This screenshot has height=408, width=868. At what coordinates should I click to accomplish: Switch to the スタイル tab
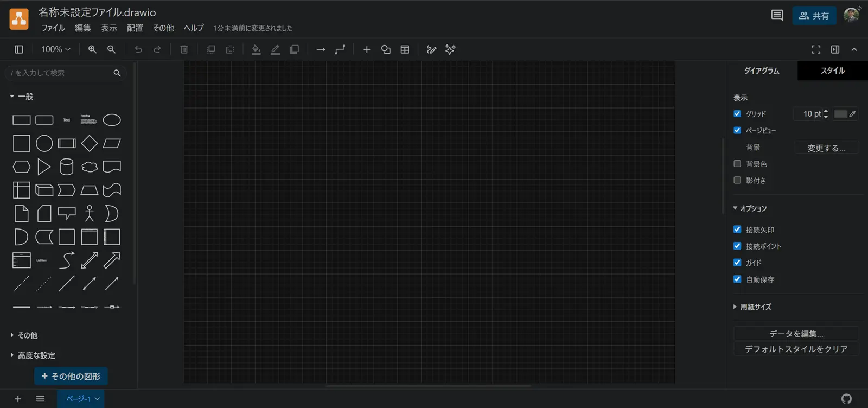pyautogui.click(x=832, y=71)
